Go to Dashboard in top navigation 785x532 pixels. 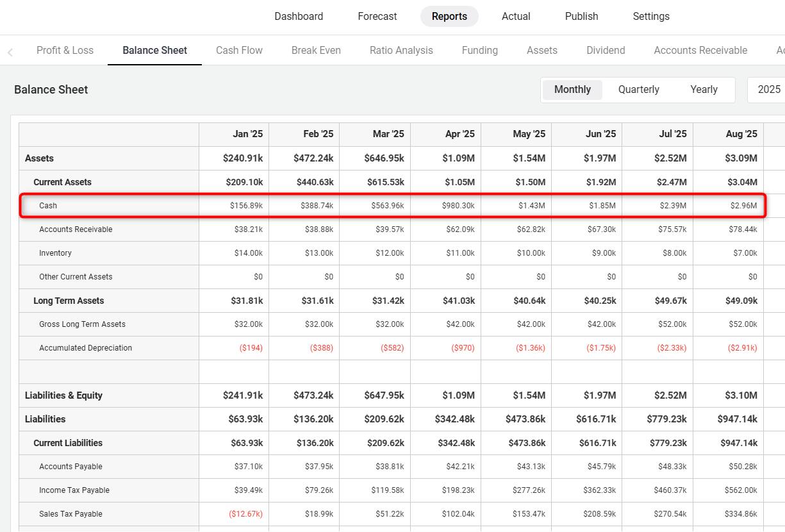pyautogui.click(x=299, y=17)
